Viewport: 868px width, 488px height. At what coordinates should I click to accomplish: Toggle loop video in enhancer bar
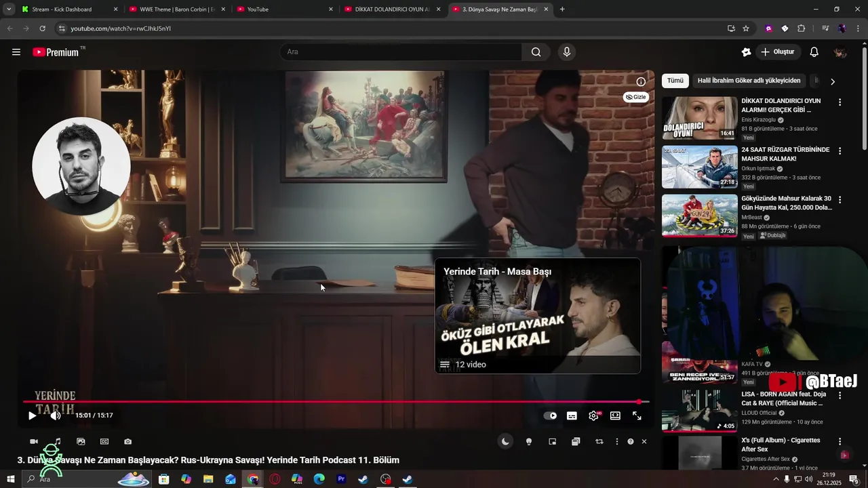[599, 441]
